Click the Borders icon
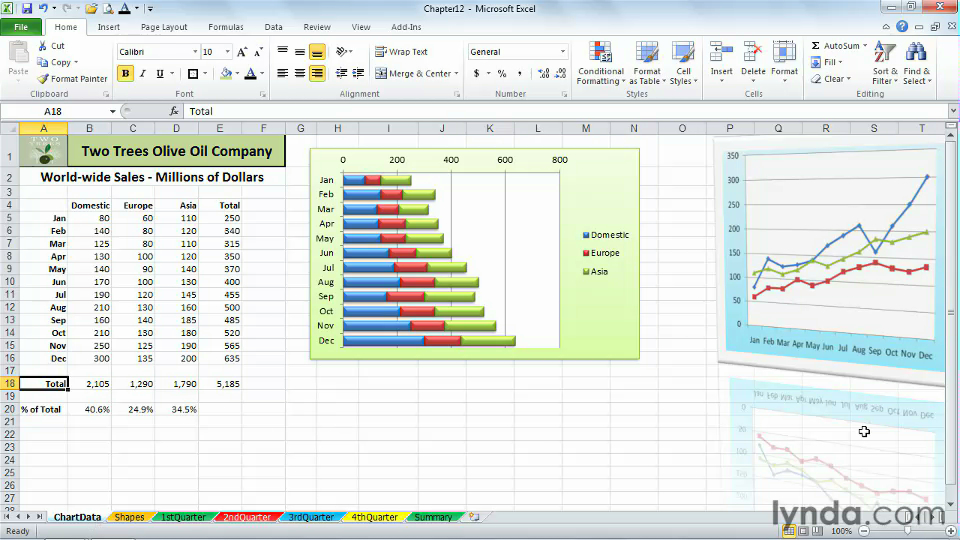The height and width of the screenshot is (540, 960). [x=193, y=73]
